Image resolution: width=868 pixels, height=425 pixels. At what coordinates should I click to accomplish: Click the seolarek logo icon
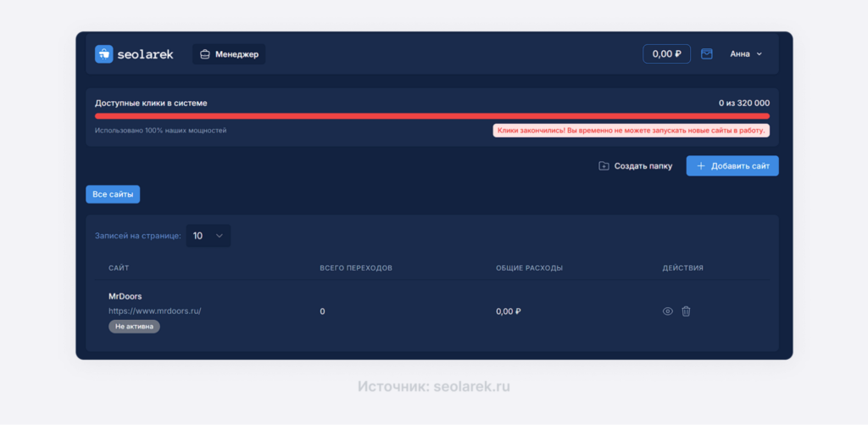click(104, 54)
